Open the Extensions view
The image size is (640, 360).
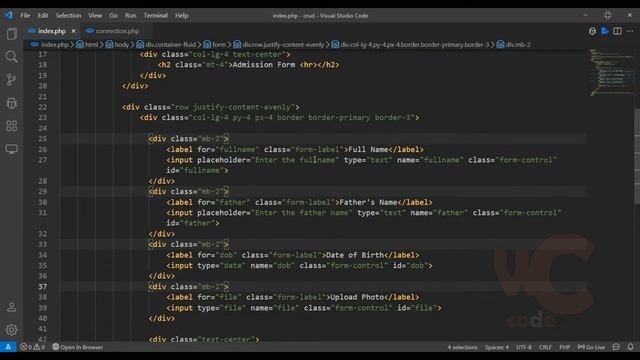coord(11,126)
